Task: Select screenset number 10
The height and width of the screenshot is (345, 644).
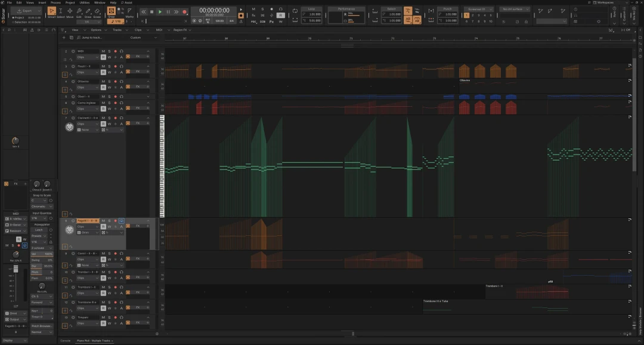Action: coord(490,21)
